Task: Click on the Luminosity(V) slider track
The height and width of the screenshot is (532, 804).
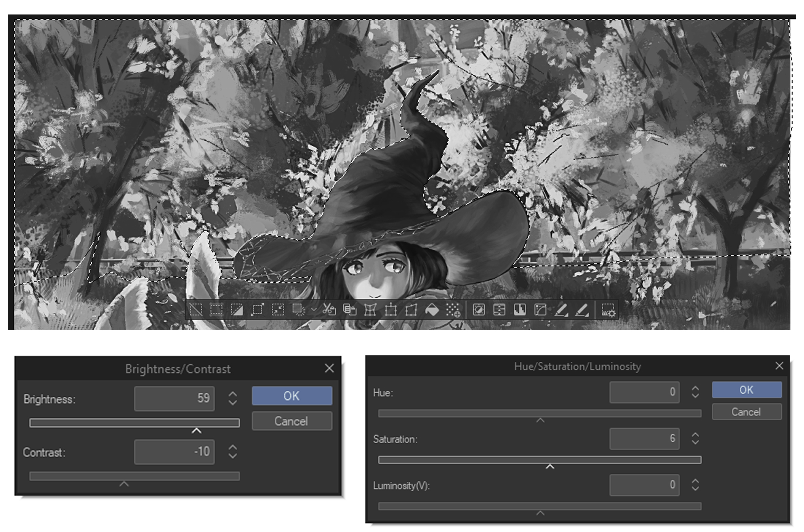Action: (x=539, y=506)
